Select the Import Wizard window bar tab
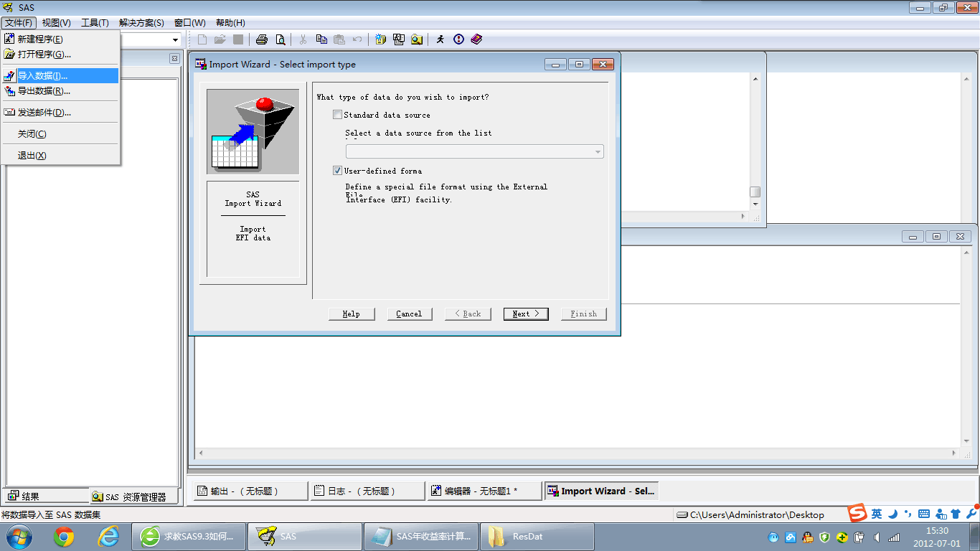Image resolution: width=980 pixels, height=551 pixels. pos(601,491)
